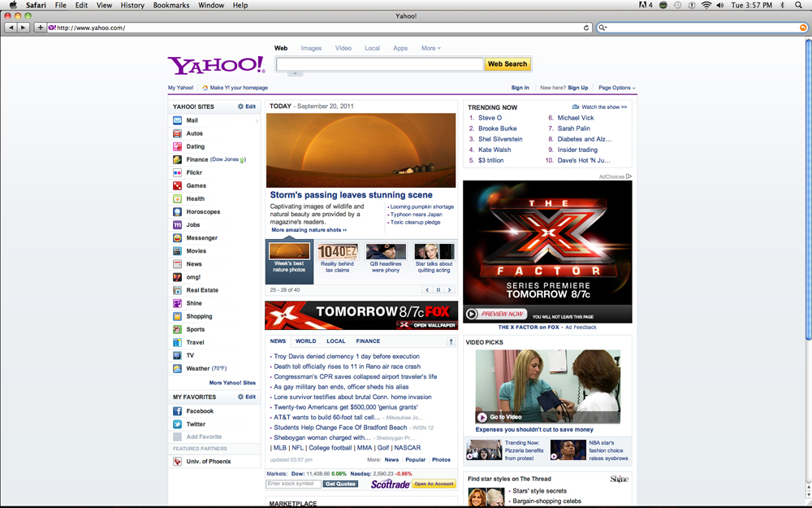812x508 pixels.
Task: Click the Autos sidebar icon
Action: [177, 133]
